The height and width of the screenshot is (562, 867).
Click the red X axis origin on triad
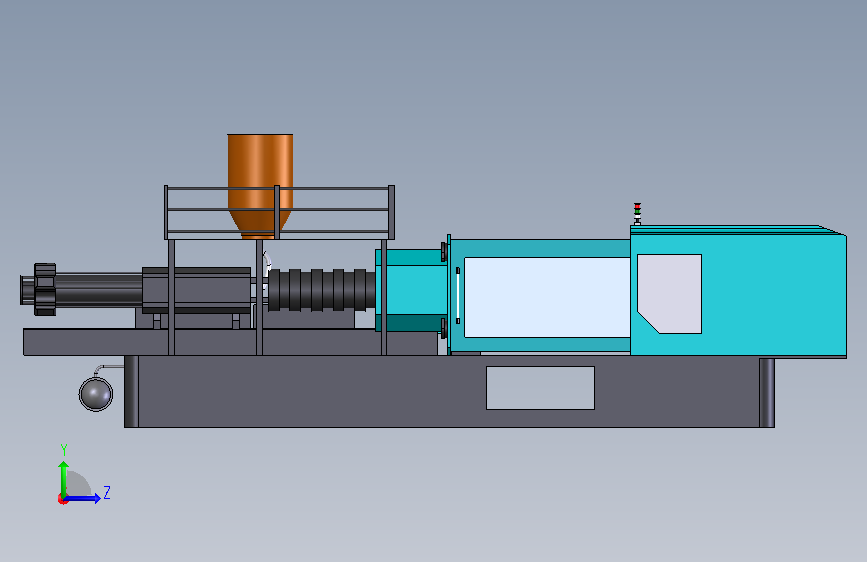(62, 499)
